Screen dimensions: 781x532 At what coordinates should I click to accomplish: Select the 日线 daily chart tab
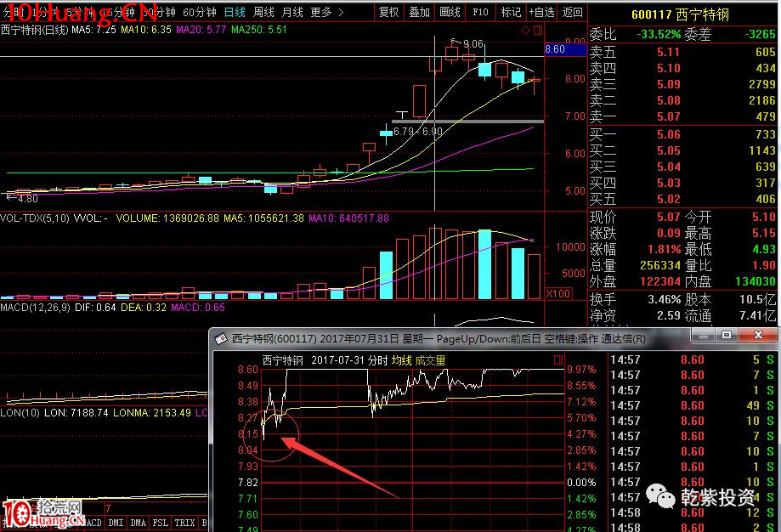(x=235, y=12)
